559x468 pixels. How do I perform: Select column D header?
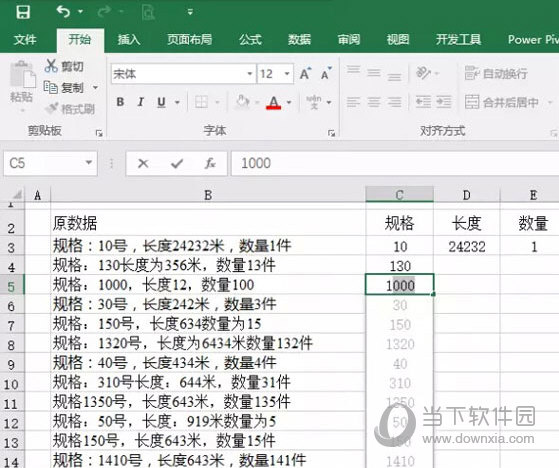point(467,195)
